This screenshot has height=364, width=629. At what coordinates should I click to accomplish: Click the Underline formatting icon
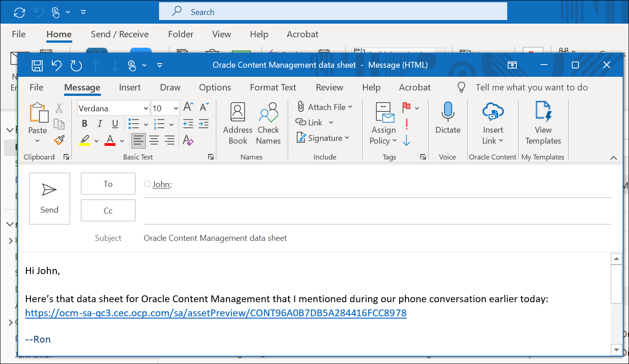point(115,124)
